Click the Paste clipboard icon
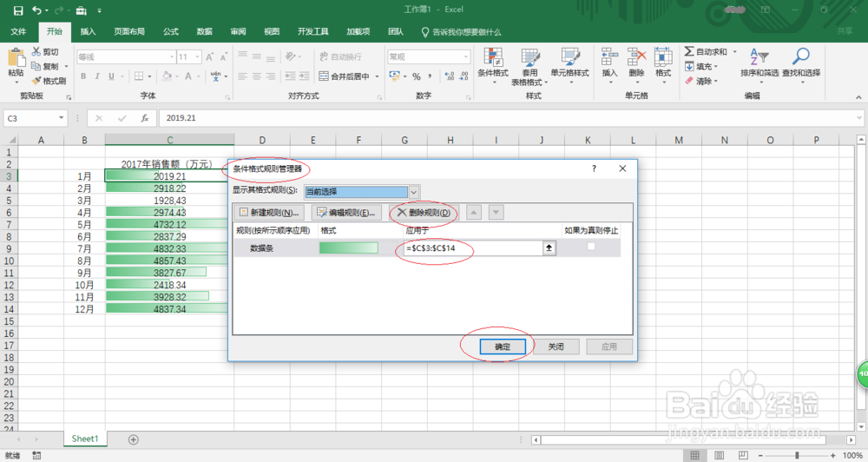This screenshot has width=868, height=462. [16, 59]
